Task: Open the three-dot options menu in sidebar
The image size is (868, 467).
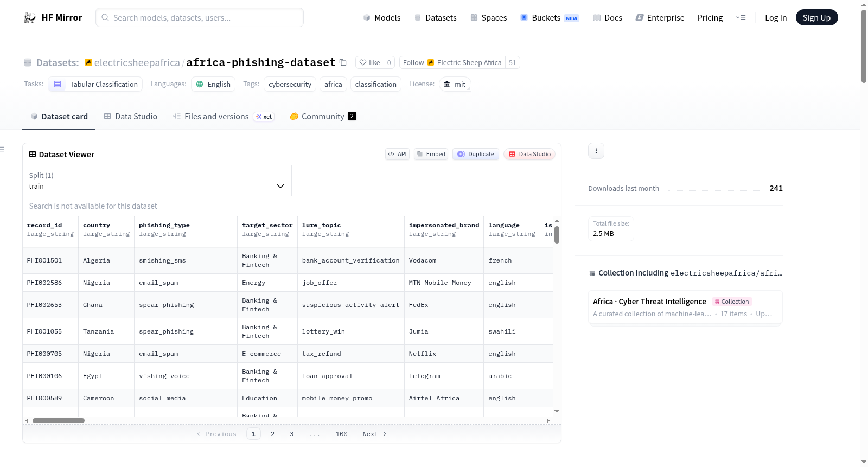Action: (596, 151)
